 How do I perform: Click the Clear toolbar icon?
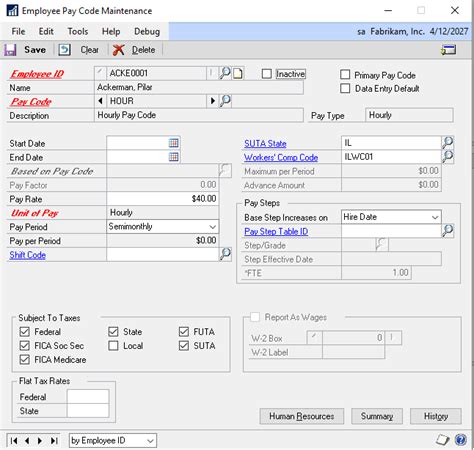coord(64,50)
